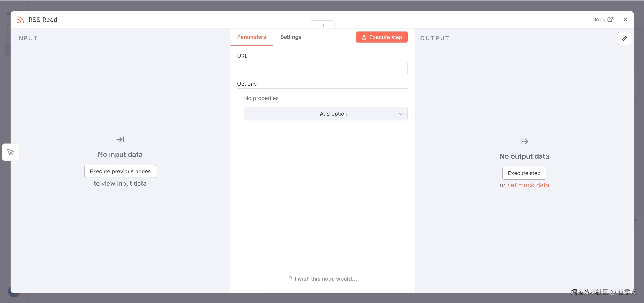Click the RSS Read feed icon
The width and height of the screenshot is (644, 303).
pyautogui.click(x=20, y=20)
